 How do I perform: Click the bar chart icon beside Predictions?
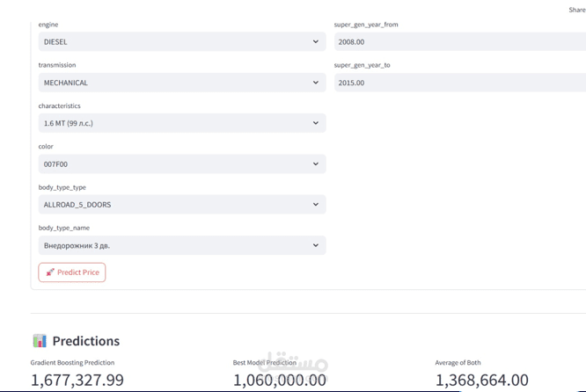click(x=40, y=341)
